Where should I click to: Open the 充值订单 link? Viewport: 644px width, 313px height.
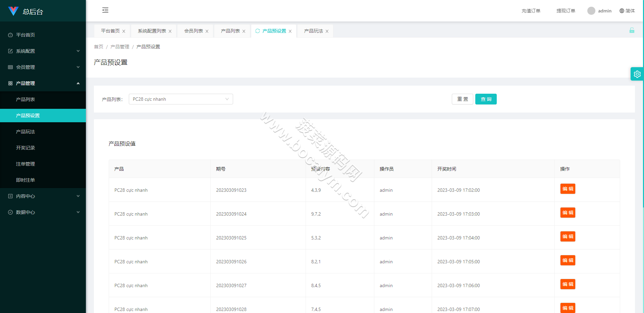(531, 11)
